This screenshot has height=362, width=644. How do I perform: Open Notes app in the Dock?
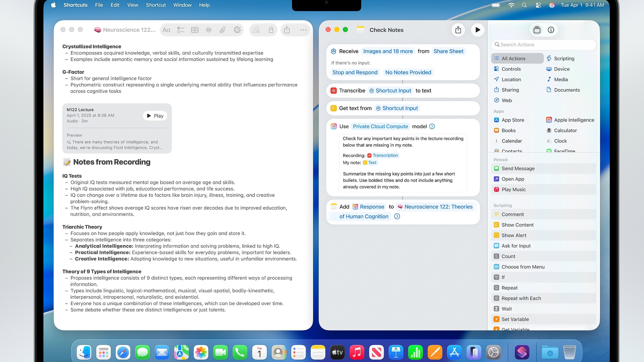point(318,353)
